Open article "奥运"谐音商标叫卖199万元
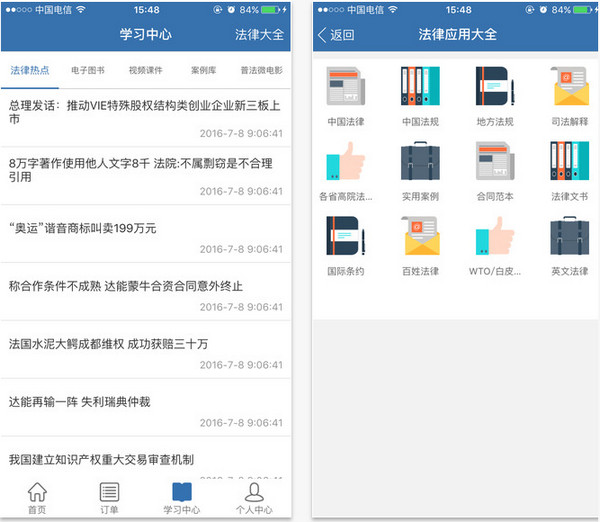 pyautogui.click(x=146, y=233)
